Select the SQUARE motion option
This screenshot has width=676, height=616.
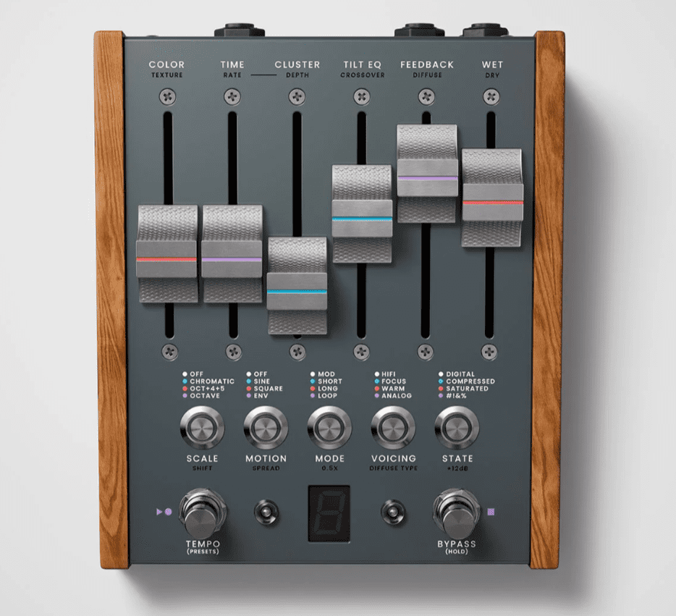[269, 389]
